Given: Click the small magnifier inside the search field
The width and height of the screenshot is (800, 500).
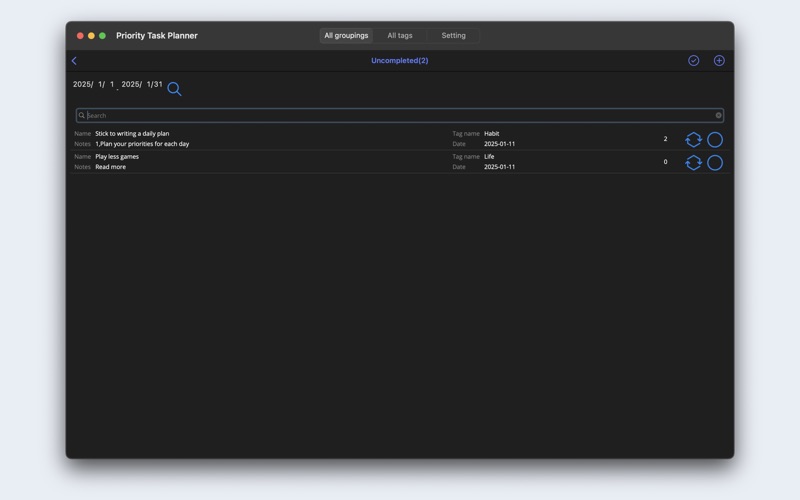Looking at the screenshot, I should coord(82,115).
